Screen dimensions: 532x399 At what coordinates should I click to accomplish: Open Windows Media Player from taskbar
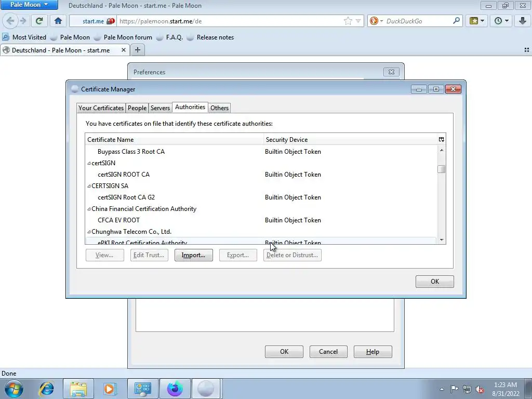coord(110,389)
